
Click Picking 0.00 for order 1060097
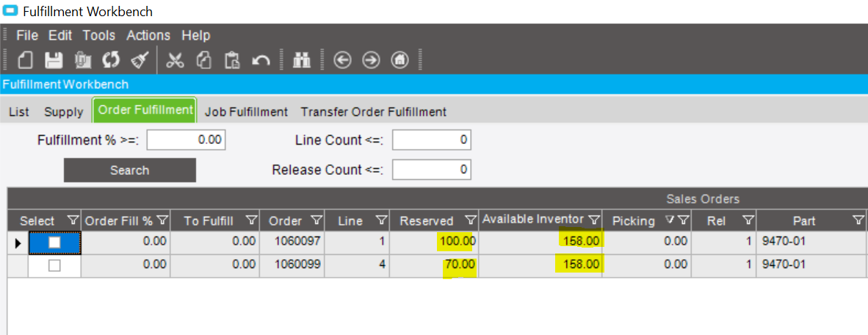coord(647,242)
